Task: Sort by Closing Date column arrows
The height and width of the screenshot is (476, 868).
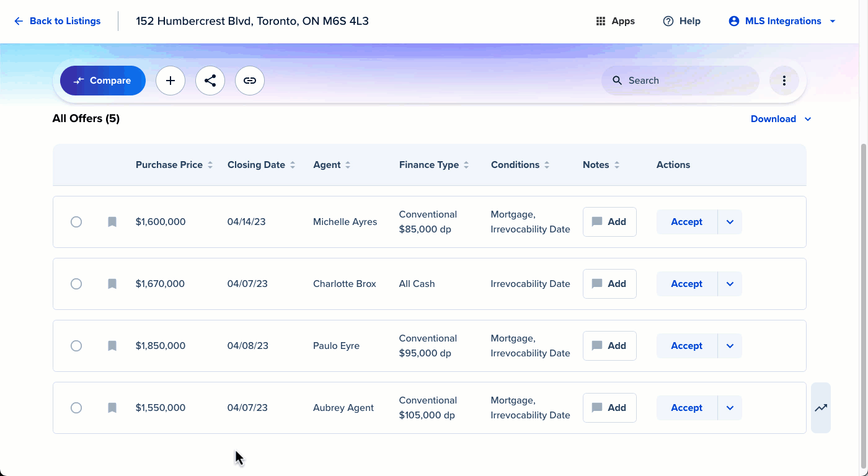Action: [293, 165]
